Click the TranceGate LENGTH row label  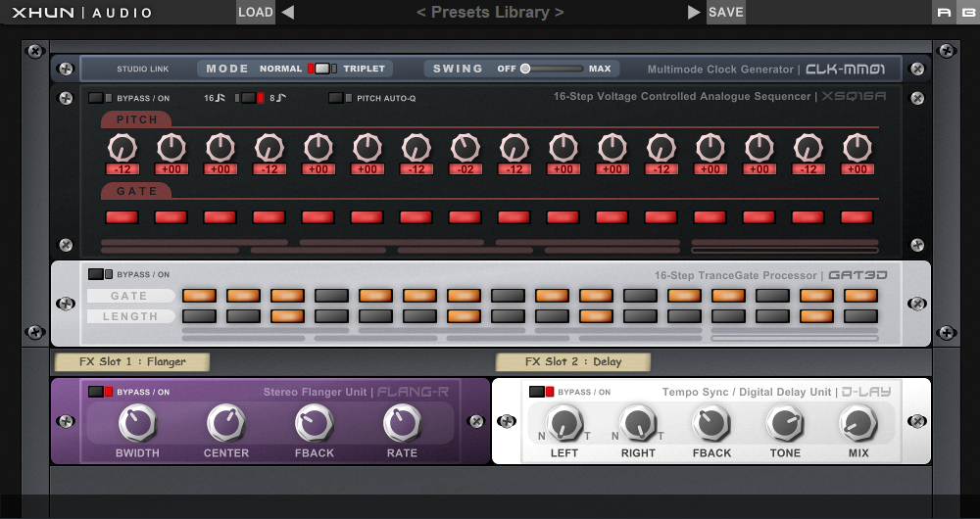(130, 316)
